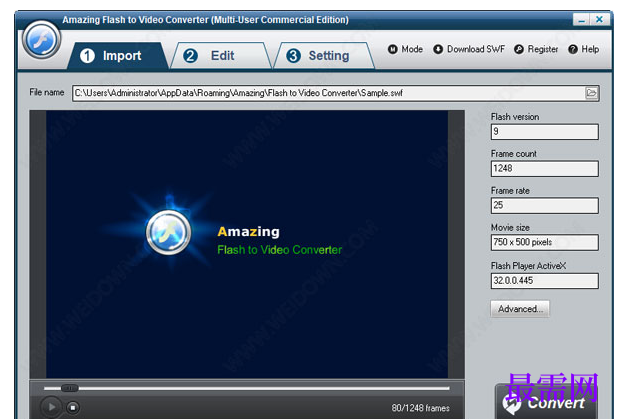Stop the Flash preview playback
This screenshot has height=419, width=617.
coord(73,408)
